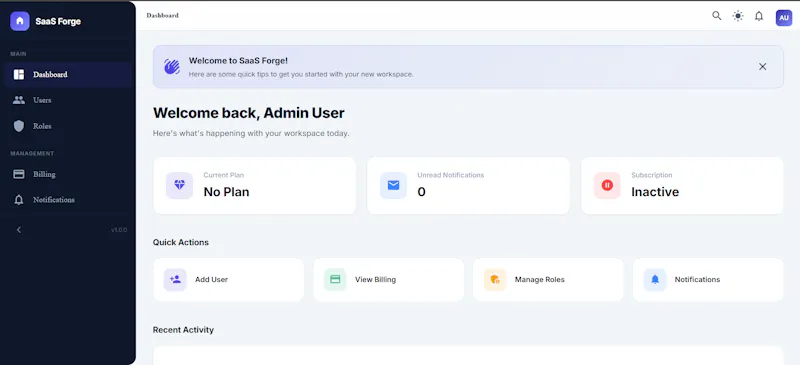The width and height of the screenshot is (800, 365).
Task: Click the View Billing green card icon
Action: [x=335, y=280]
